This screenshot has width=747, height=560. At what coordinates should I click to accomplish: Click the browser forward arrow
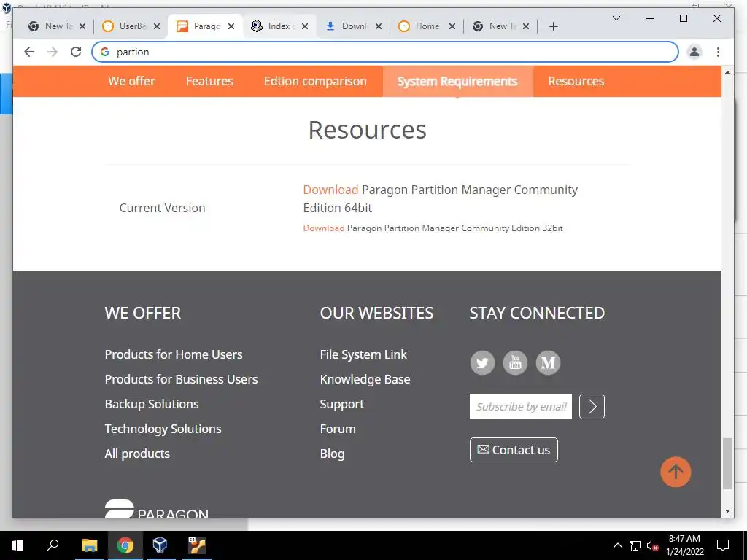coord(53,52)
